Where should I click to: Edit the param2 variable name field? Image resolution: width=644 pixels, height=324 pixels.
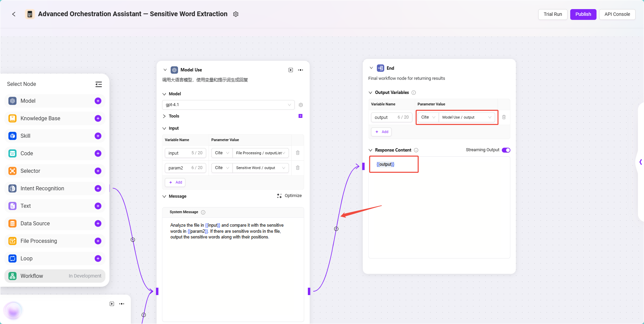point(185,168)
